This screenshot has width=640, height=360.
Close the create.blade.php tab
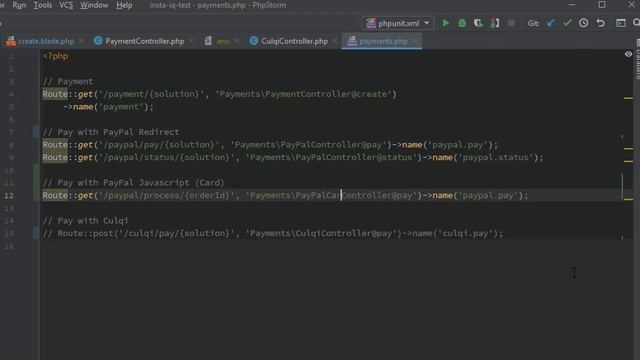(x=81, y=41)
